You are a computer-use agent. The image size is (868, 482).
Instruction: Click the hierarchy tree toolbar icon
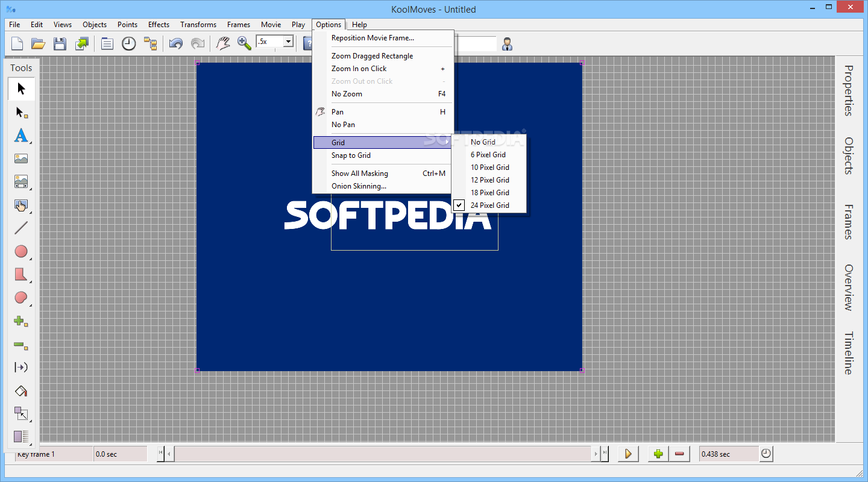[150, 43]
